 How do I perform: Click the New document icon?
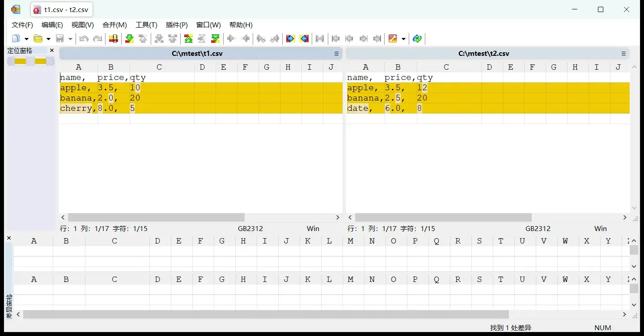click(16, 39)
